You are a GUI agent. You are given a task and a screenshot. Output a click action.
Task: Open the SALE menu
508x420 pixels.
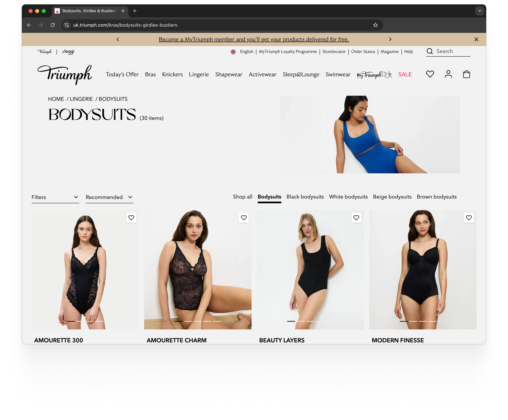point(405,74)
